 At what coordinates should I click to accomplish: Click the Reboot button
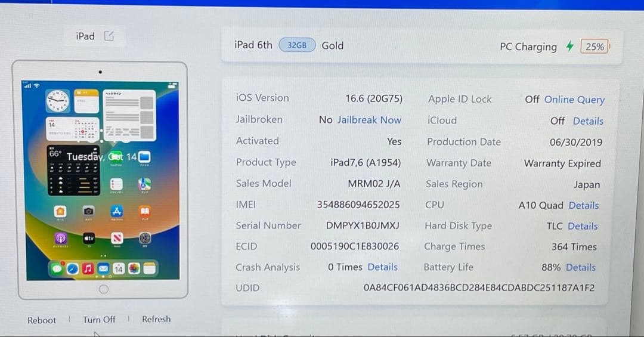click(x=42, y=320)
